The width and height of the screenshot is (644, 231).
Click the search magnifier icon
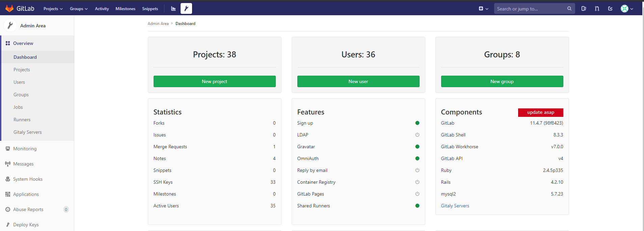coord(569,9)
